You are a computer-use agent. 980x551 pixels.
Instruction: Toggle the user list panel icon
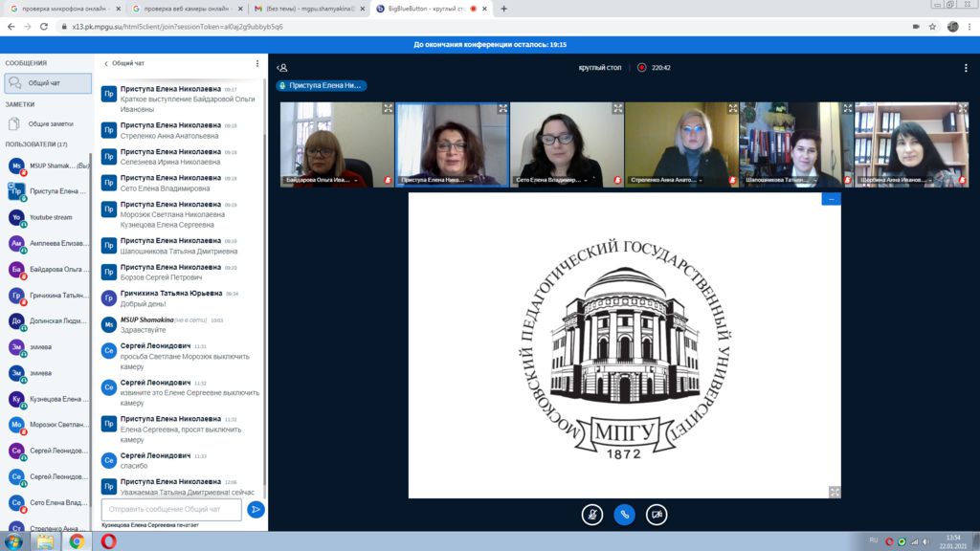[x=281, y=68]
